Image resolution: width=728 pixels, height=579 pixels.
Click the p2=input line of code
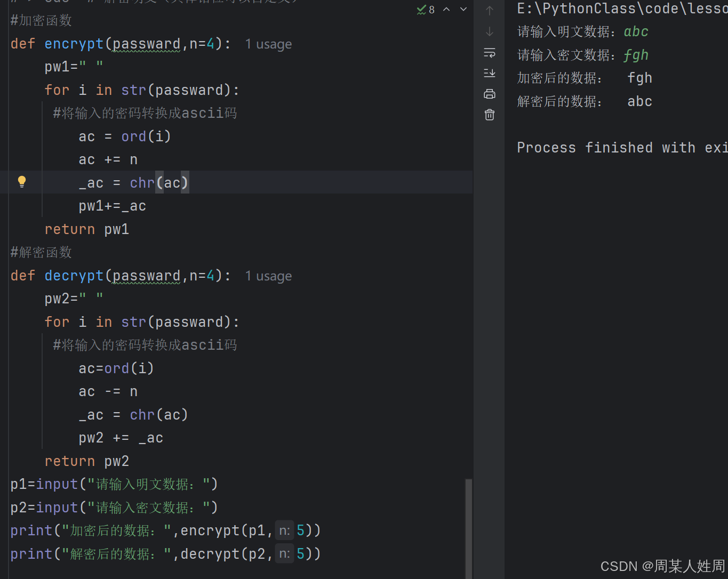(x=114, y=508)
